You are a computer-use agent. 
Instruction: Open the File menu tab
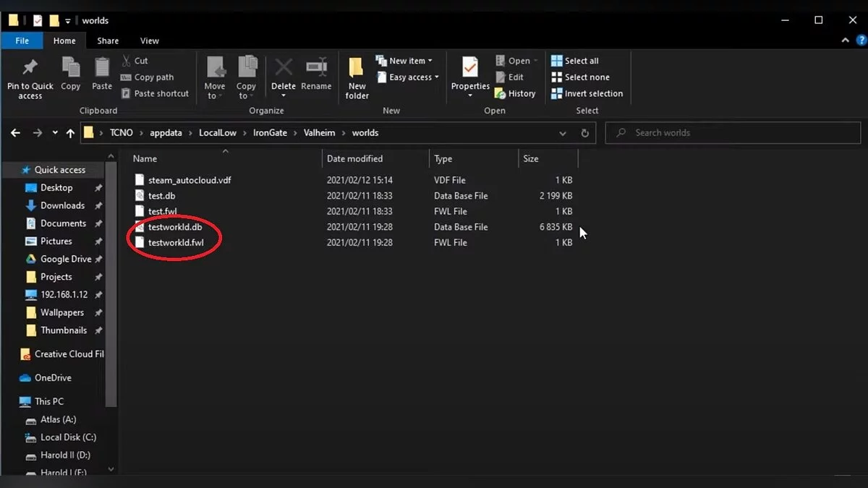click(22, 41)
